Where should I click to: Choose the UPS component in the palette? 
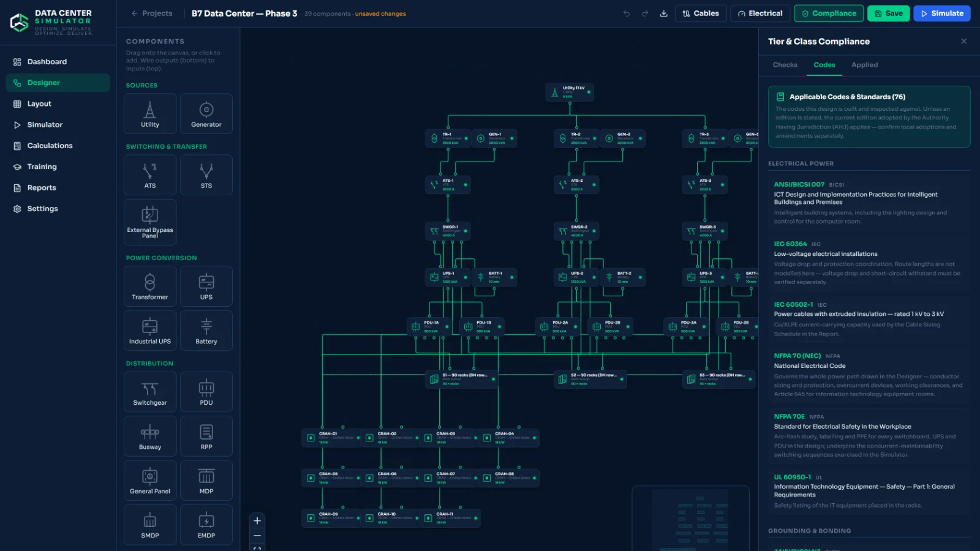point(206,287)
